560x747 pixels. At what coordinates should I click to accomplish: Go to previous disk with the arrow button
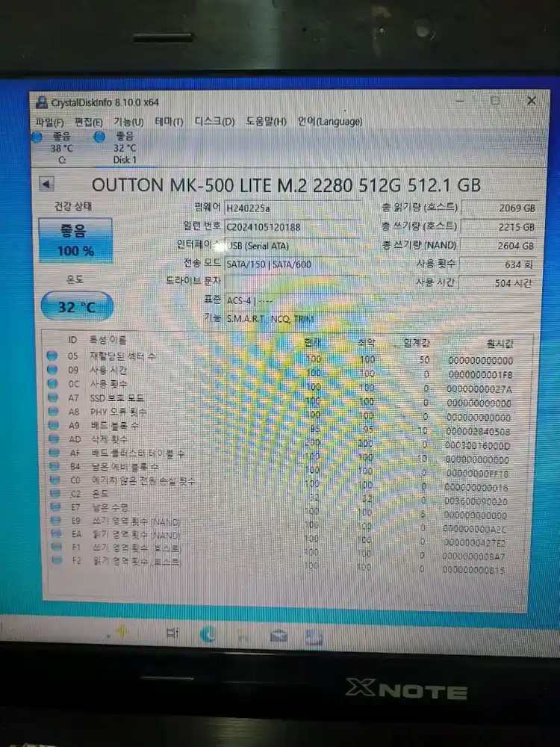[x=46, y=185]
